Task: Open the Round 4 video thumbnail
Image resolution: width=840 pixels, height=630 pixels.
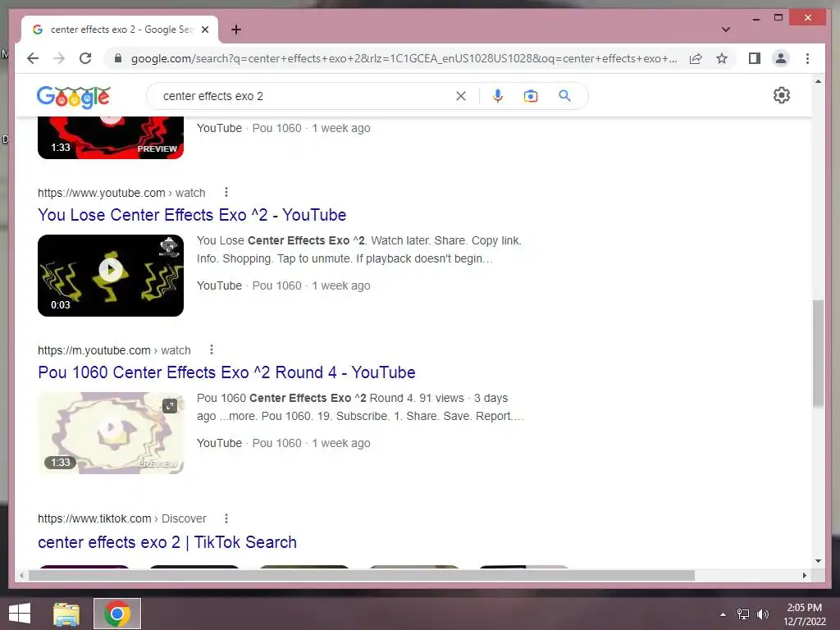Action: click(111, 433)
